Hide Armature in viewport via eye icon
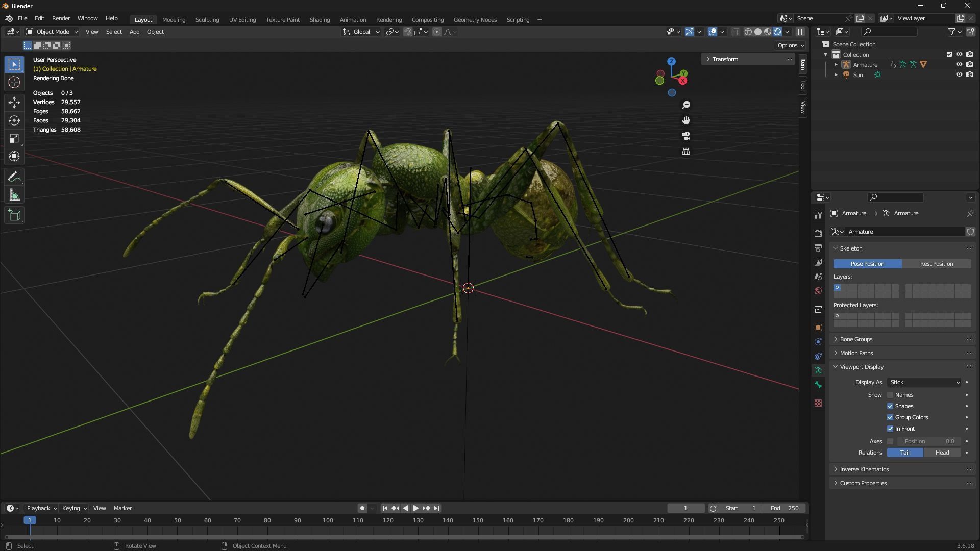This screenshot has width=980, height=551. click(x=959, y=64)
